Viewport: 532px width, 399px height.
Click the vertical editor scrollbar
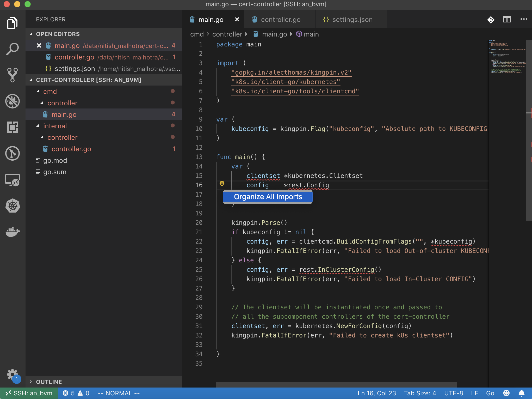(x=529, y=130)
